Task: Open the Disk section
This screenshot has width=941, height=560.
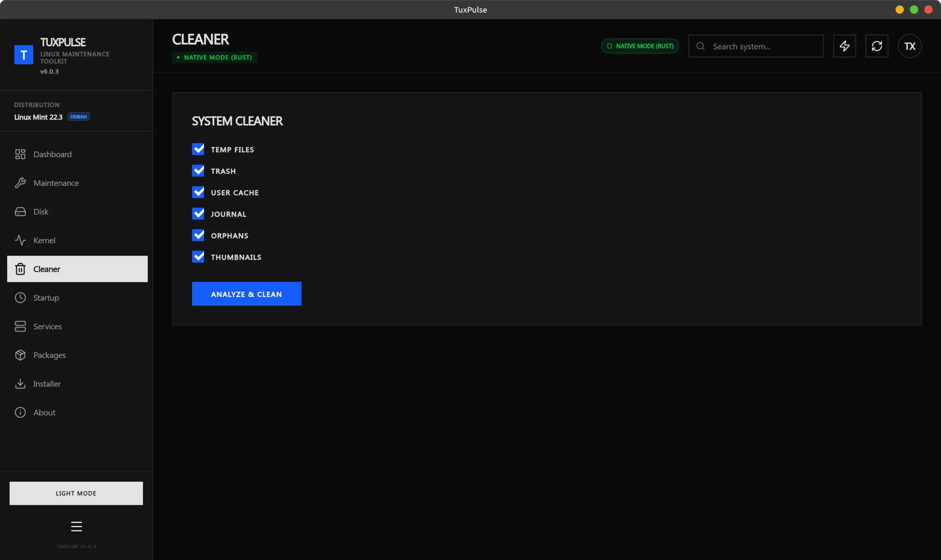Action: click(41, 212)
